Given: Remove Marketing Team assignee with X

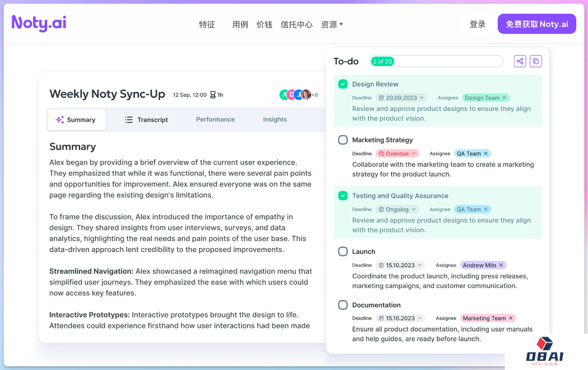Looking at the screenshot, I should [511, 318].
